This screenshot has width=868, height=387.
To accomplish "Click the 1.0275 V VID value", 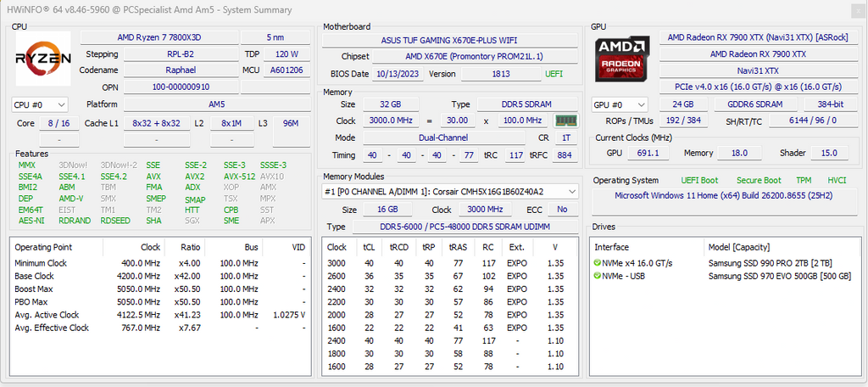I will pyautogui.click(x=289, y=315).
